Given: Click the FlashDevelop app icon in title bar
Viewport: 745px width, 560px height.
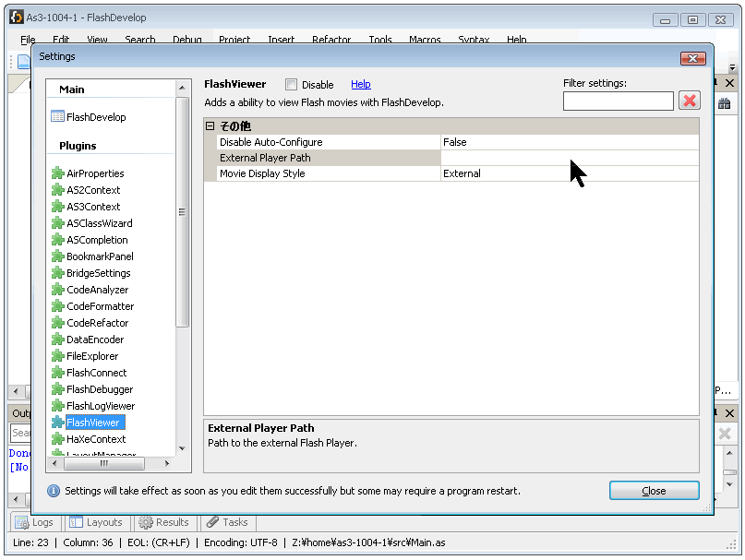Looking at the screenshot, I should click(x=16, y=18).
